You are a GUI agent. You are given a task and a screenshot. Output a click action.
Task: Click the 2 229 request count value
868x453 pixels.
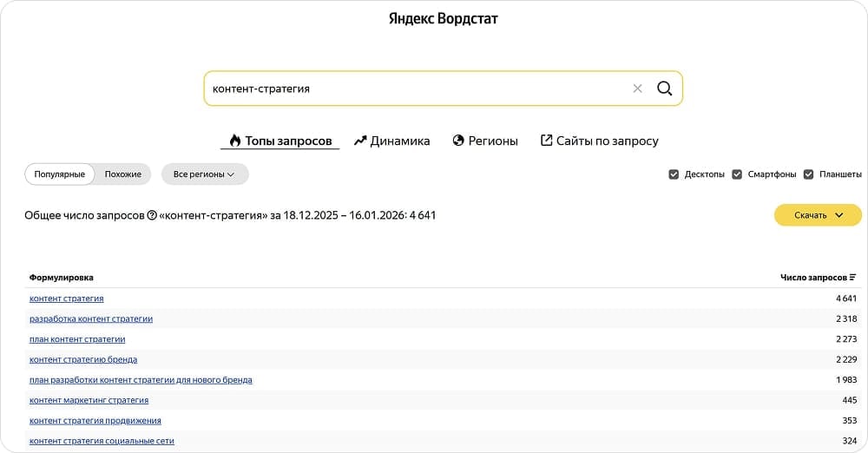846,359
